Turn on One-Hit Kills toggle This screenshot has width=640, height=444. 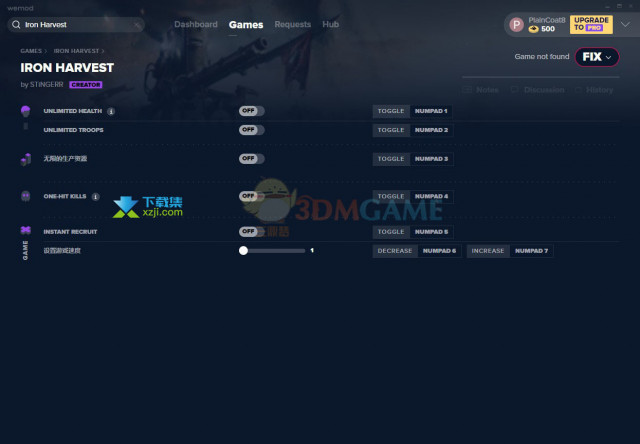coord(251,196)
